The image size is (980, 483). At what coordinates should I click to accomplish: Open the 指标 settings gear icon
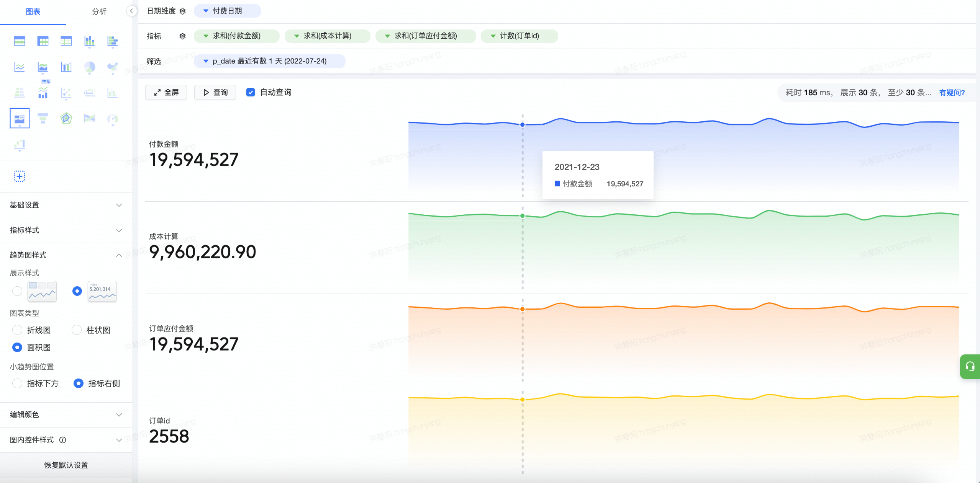pos(183,36)
